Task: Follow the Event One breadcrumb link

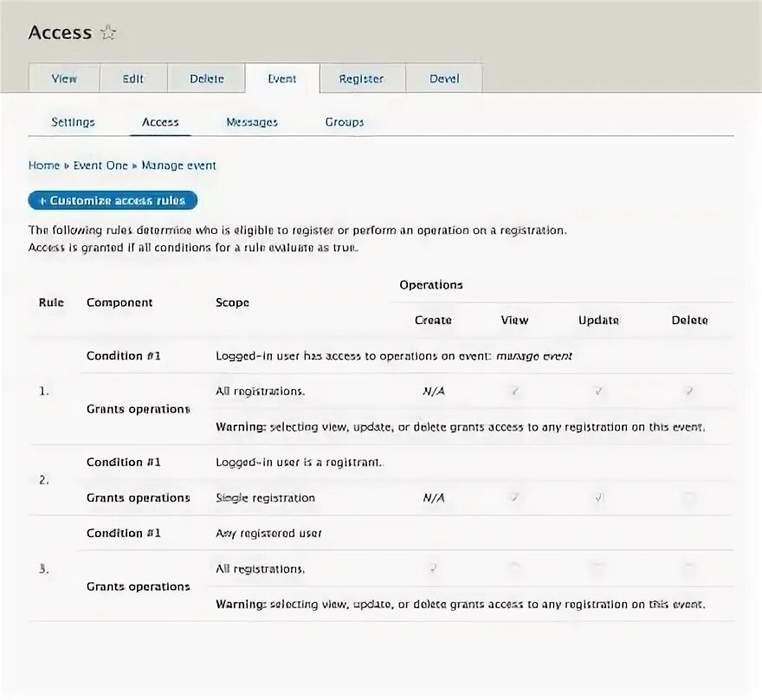Action: pos(100,165)
